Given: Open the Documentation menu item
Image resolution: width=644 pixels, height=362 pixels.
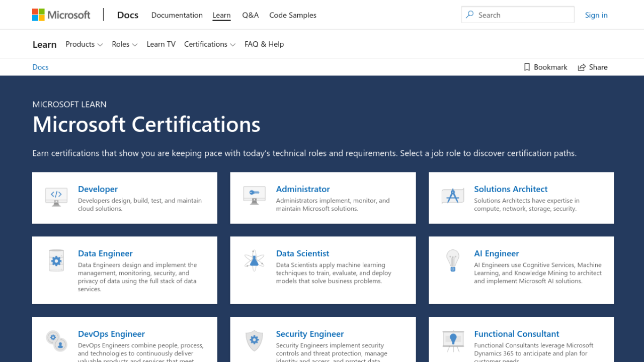Looking at the screenshot, I should [177, 15].
